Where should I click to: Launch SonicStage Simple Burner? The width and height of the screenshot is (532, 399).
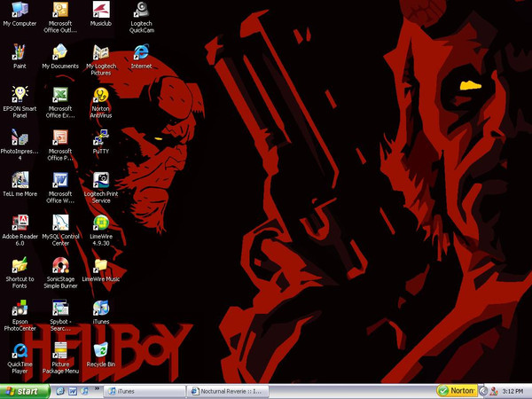coord(60,273)
